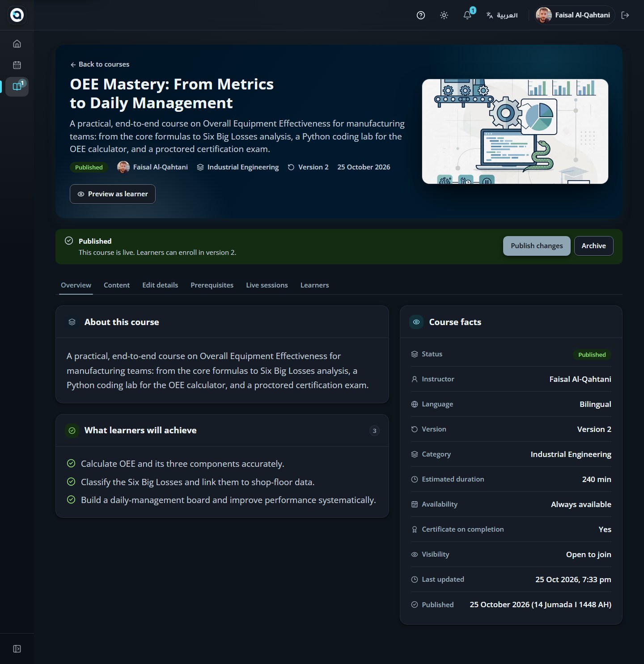Open the Learners tab
Screen dimensions: 644x664
pos(314,285)
